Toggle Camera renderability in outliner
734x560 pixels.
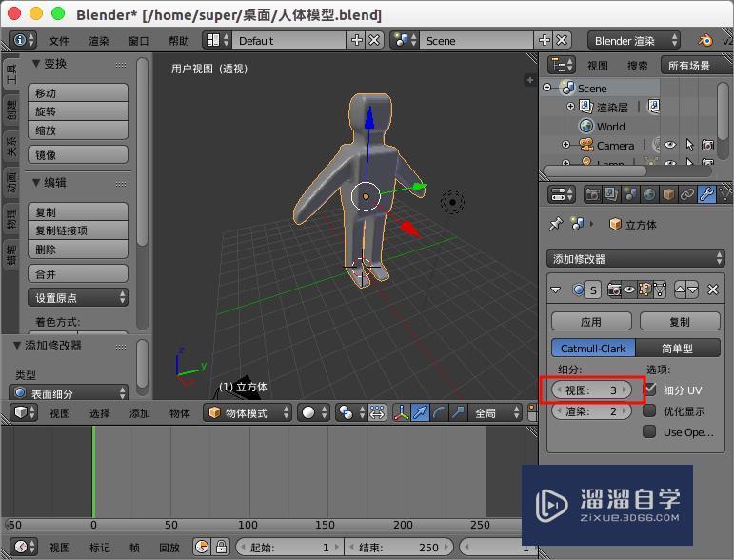click(707, 145)
